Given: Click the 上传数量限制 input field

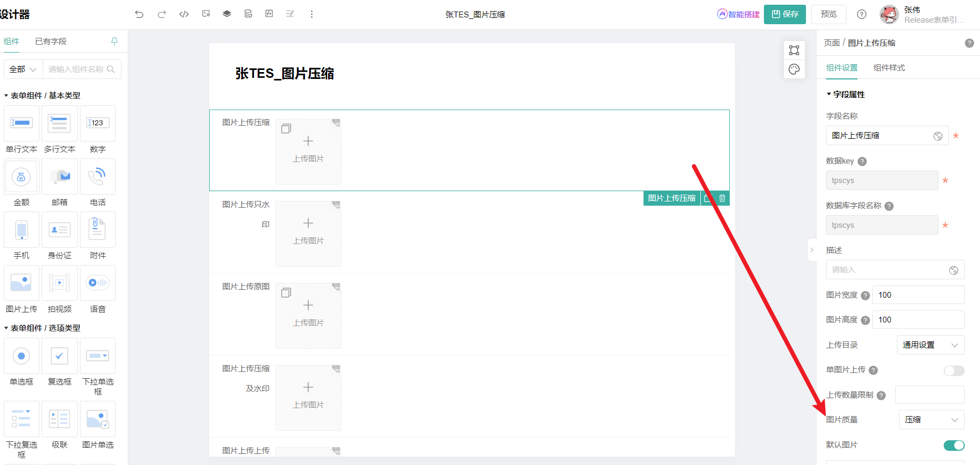Looking at the screenshot, I should (930, 395).
